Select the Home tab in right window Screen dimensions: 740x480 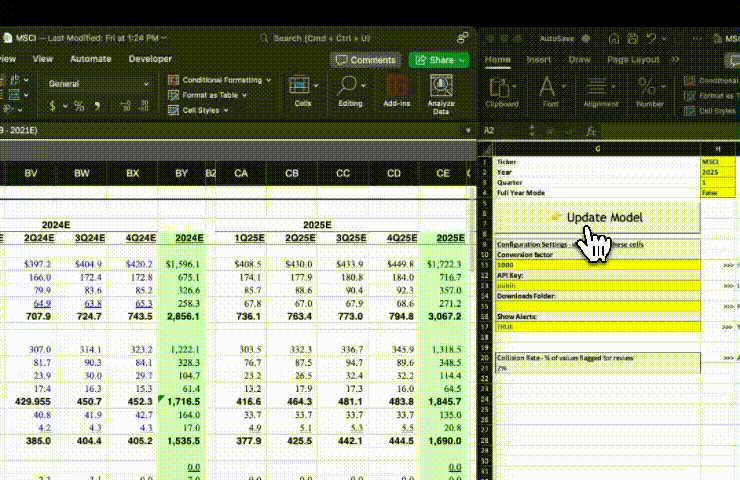497,60
